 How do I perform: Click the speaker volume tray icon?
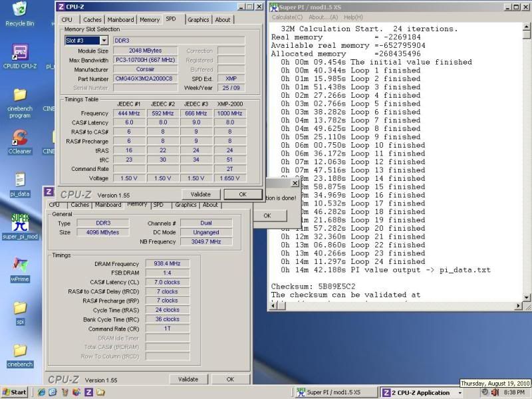tap(495, 392)
